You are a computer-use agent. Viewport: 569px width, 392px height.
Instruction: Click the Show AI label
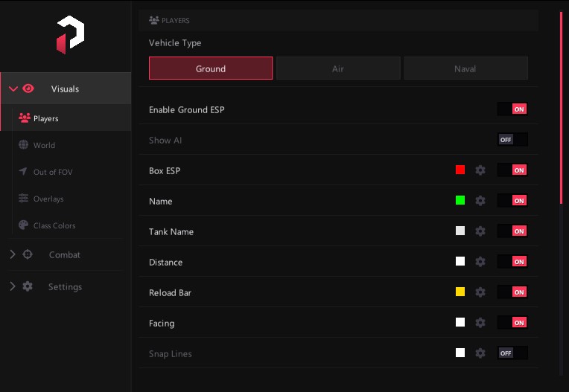[x=165, y=140]
